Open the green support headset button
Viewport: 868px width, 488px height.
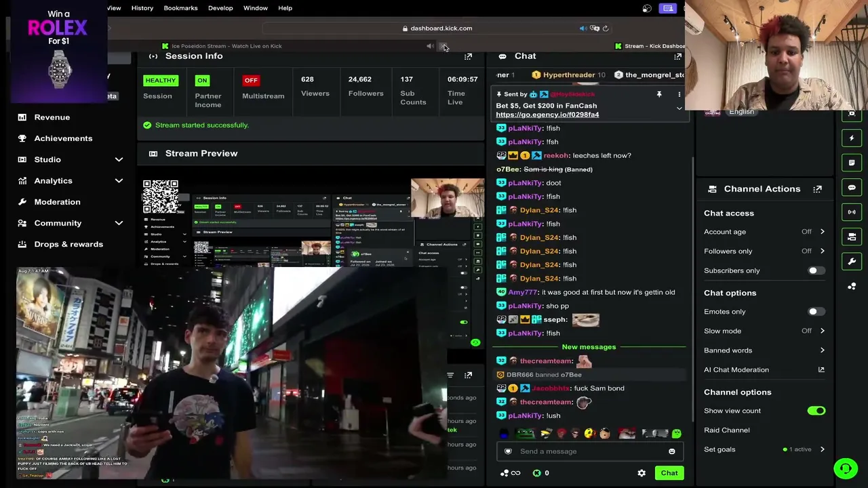click(846, 468)
